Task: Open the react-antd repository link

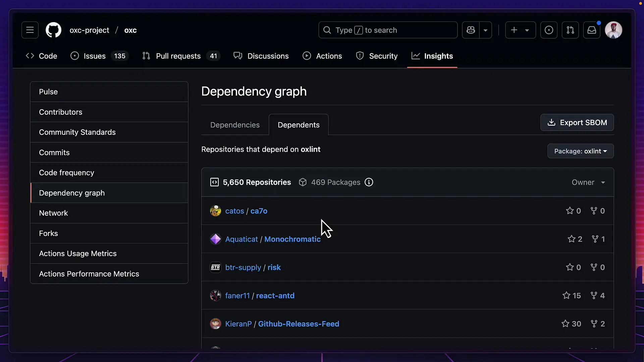Action: (275, 296)
